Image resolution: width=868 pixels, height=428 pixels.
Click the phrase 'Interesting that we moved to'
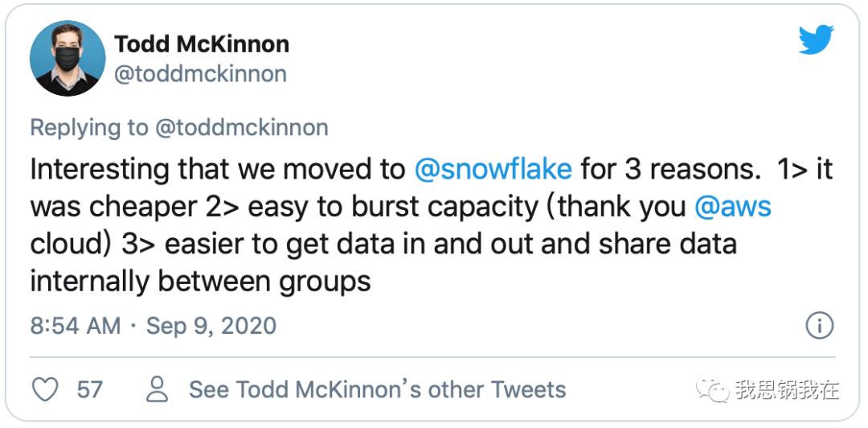click(x=218, y=169)
